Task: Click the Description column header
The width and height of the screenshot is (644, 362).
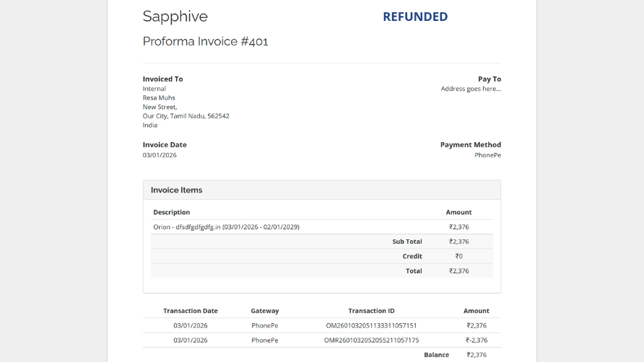Action: [x=172, y=213]
